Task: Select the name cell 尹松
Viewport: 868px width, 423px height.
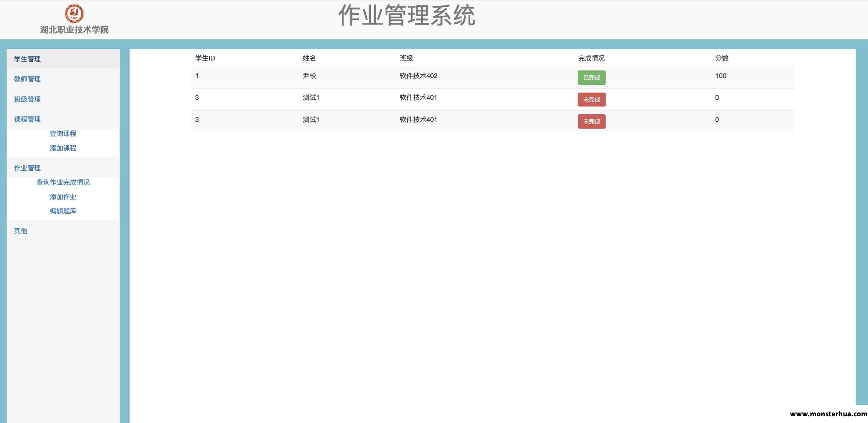Action: pos(309,76)
